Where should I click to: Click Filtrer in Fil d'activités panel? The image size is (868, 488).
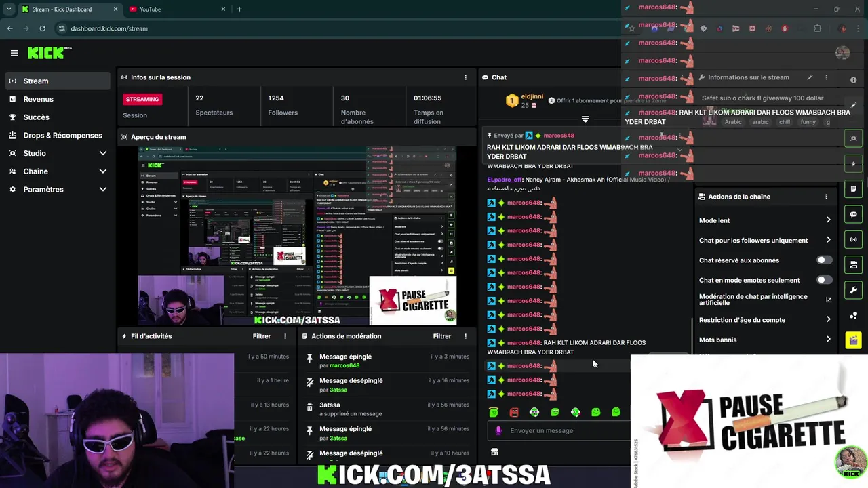(262, 336)
